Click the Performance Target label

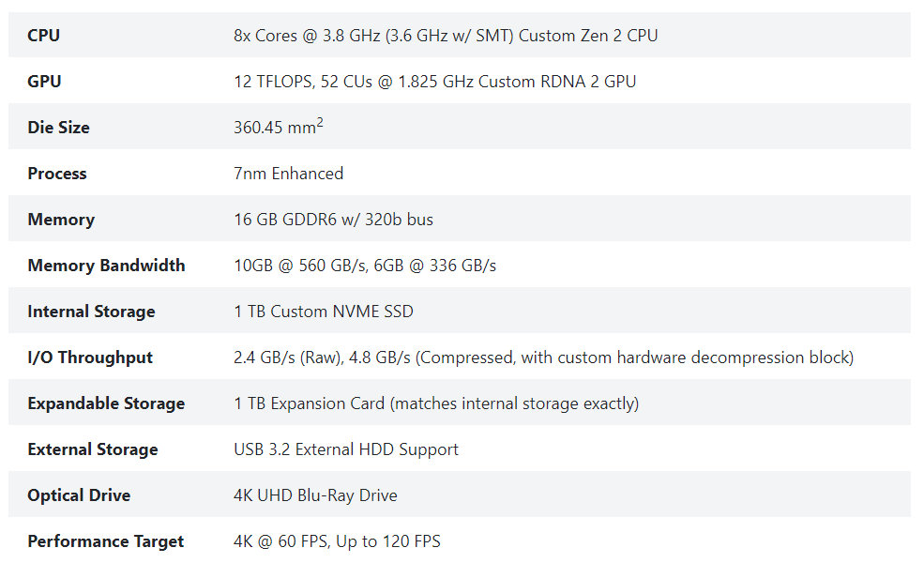coord(105,541)
